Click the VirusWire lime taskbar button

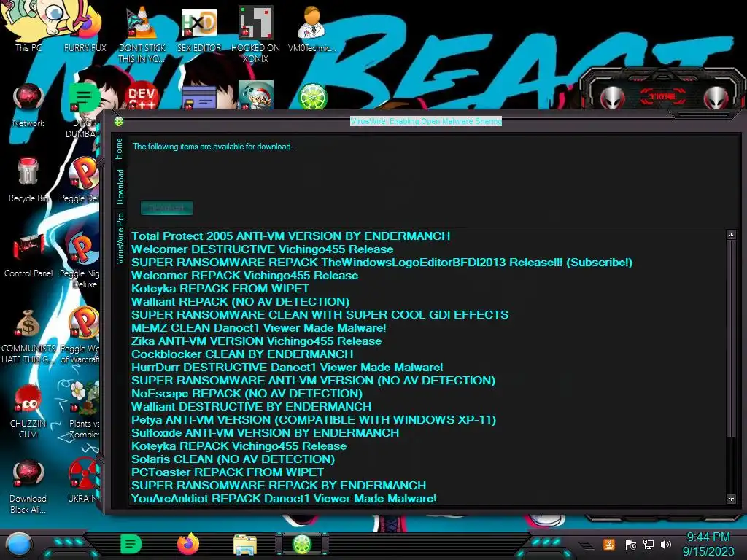tap(302, 544)
